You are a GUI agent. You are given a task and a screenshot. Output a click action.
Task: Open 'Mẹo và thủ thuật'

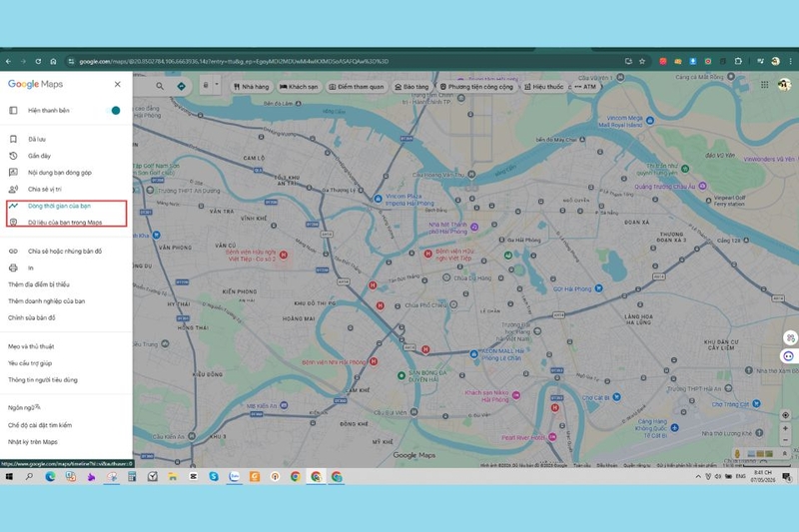click(x=31, y=346)
